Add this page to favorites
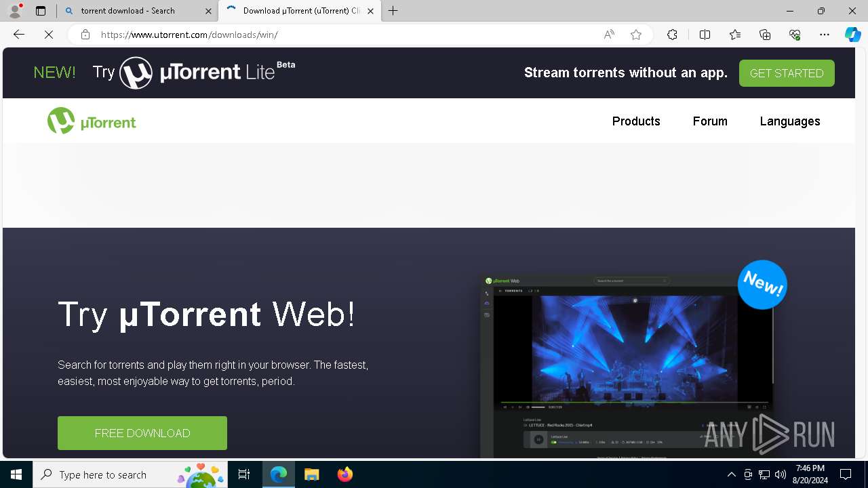The width and height of the screenshot is (868, 488). pyautogui.click(x=636, y=35)
